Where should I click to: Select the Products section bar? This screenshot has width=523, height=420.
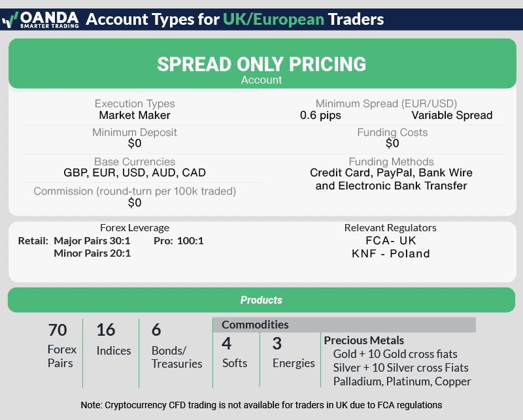coord(261,300)
